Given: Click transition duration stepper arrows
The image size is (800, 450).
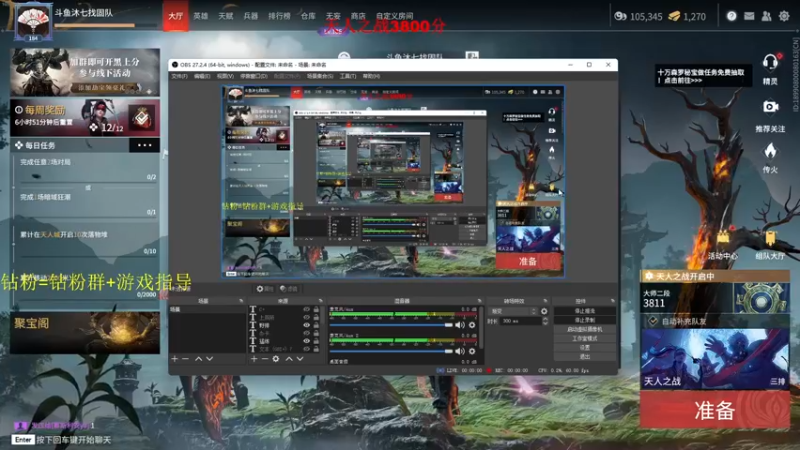Looking at the screenshot, I should (x=545, y=321).
